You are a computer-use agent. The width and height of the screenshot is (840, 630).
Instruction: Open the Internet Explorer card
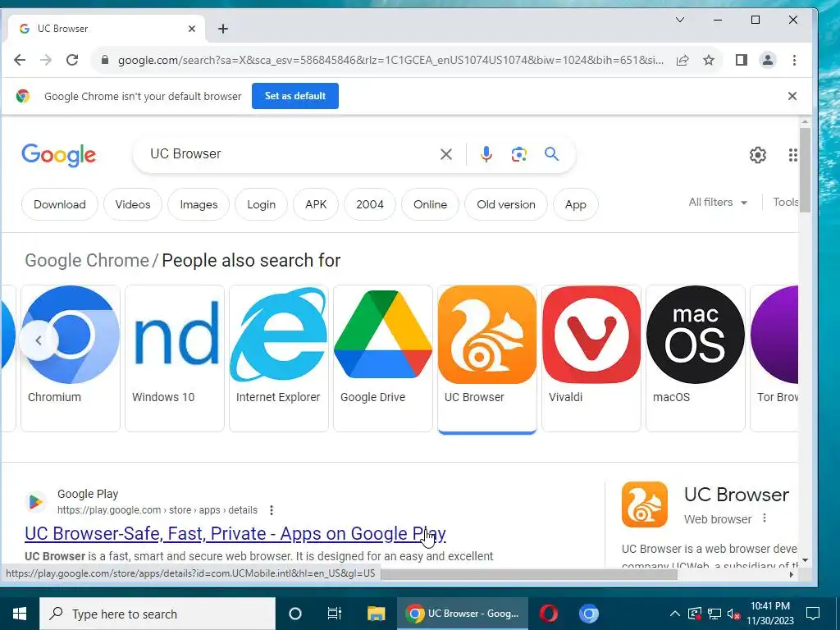pos(279,358)
